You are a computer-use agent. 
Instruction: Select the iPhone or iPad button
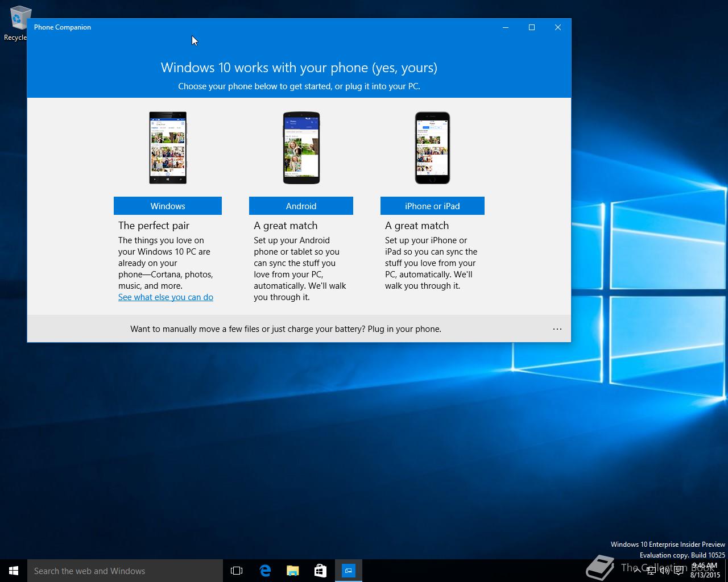click(432, 206)
